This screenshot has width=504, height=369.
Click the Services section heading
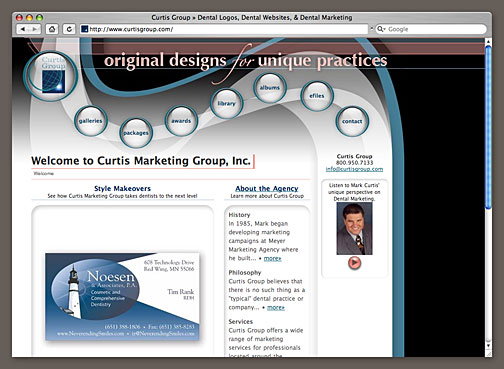point(241,322)
